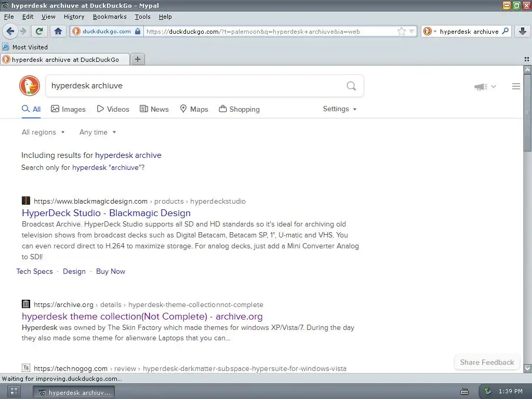Expand the Settings dropdown
This screenshot has width=532, height=399.
coord(340,109)
